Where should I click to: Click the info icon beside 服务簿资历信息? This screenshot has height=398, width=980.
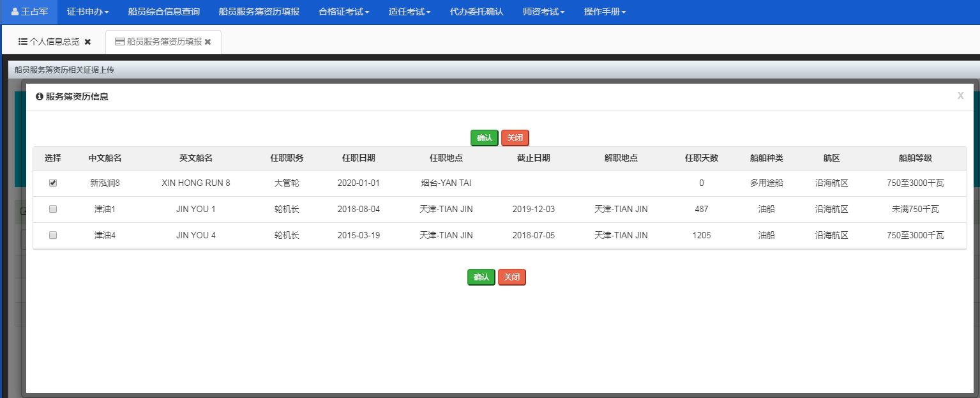coord(40,96)
